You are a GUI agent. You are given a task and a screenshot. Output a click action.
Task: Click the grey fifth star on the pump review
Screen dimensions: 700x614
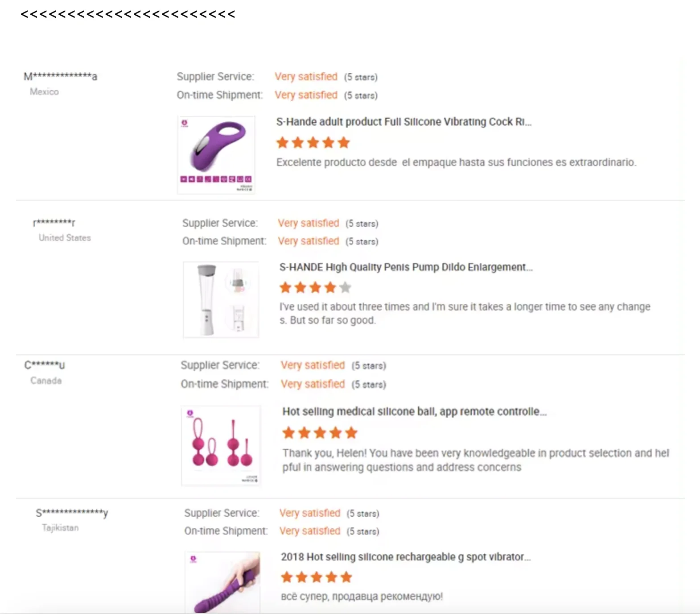pos(345,287)
